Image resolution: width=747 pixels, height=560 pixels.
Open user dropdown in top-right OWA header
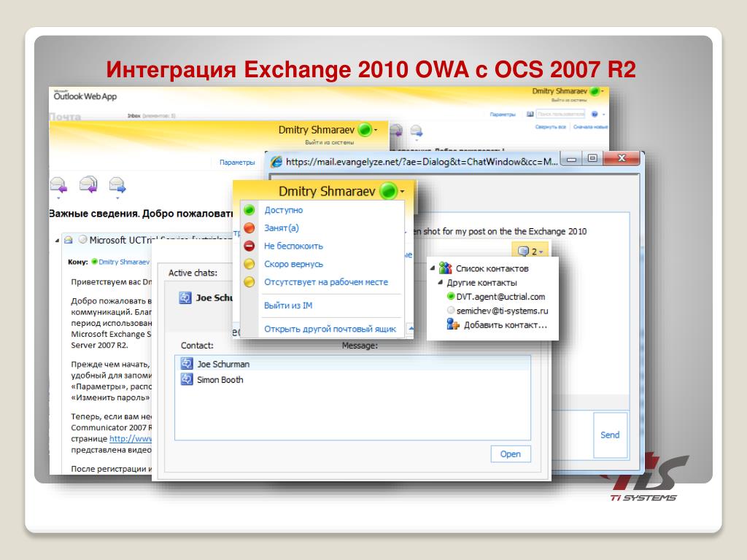[x=603, y=91]
